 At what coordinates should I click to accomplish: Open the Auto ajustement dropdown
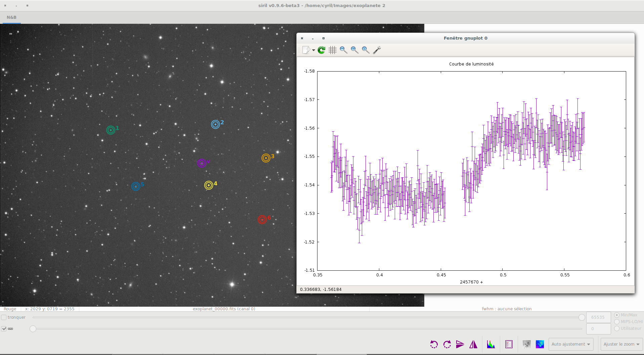click(x=571, y=344)
